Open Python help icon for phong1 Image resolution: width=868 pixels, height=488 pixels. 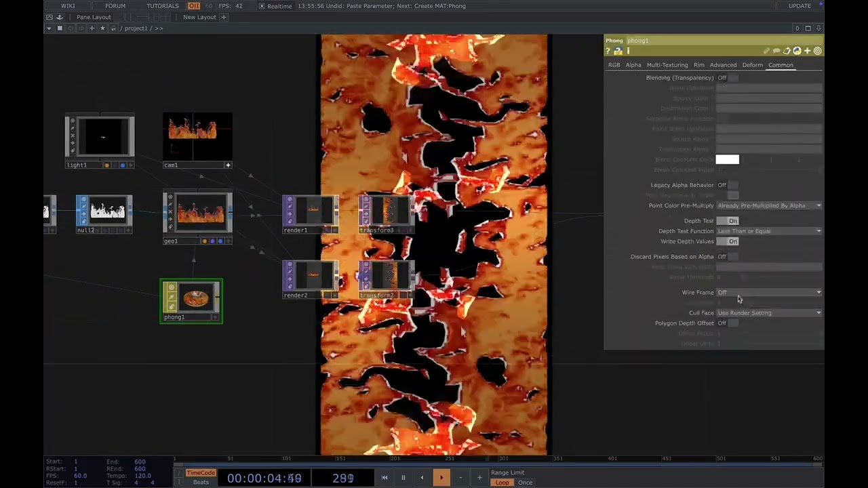tap(618, 52)
